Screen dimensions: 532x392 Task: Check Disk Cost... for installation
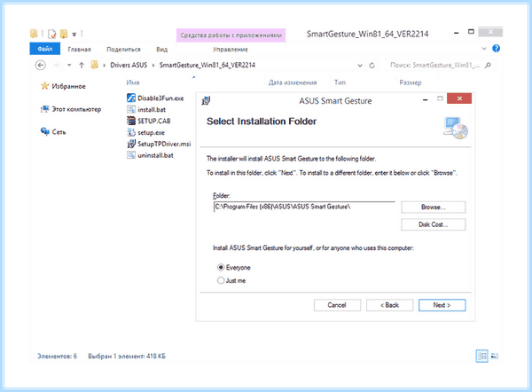(433, 224)
